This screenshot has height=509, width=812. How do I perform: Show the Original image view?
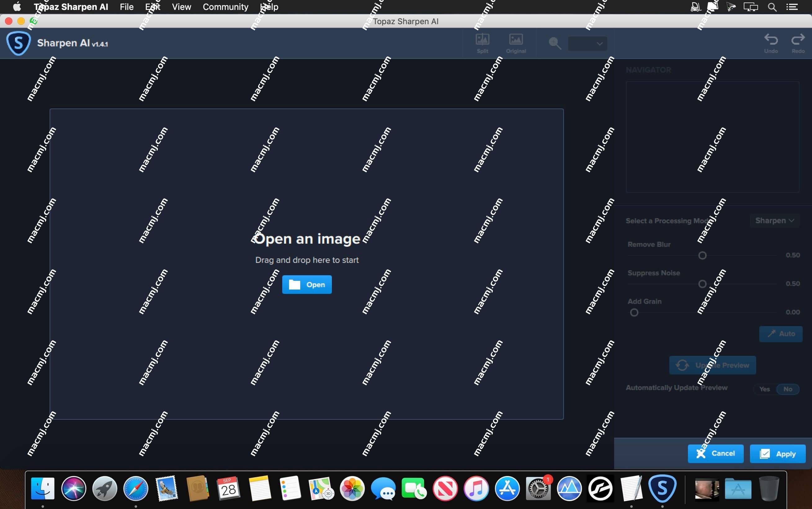pos(515,43)
